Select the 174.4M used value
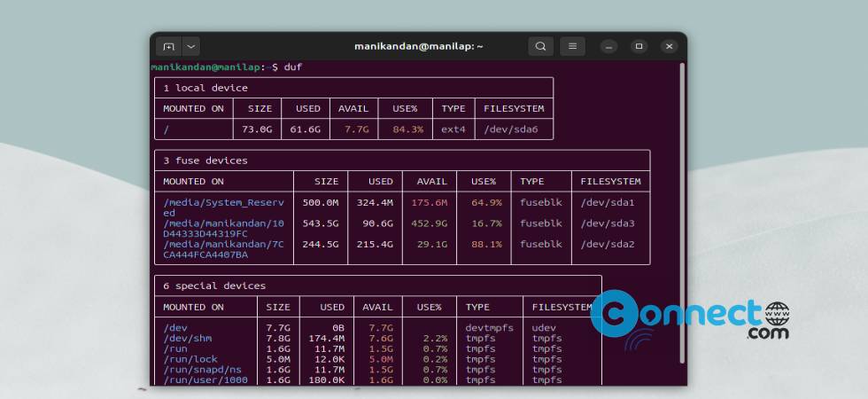 pyautogui.click(x=326, y=338)
